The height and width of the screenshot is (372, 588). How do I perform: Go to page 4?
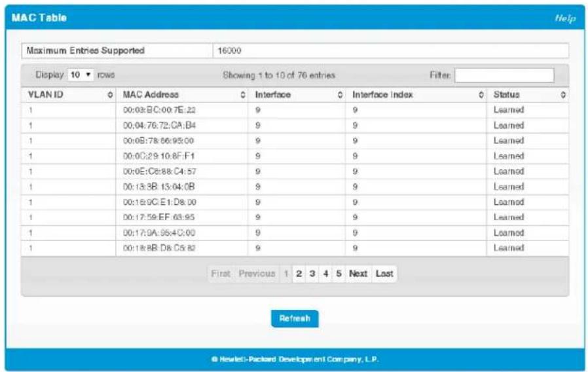[x=325, y=273]
